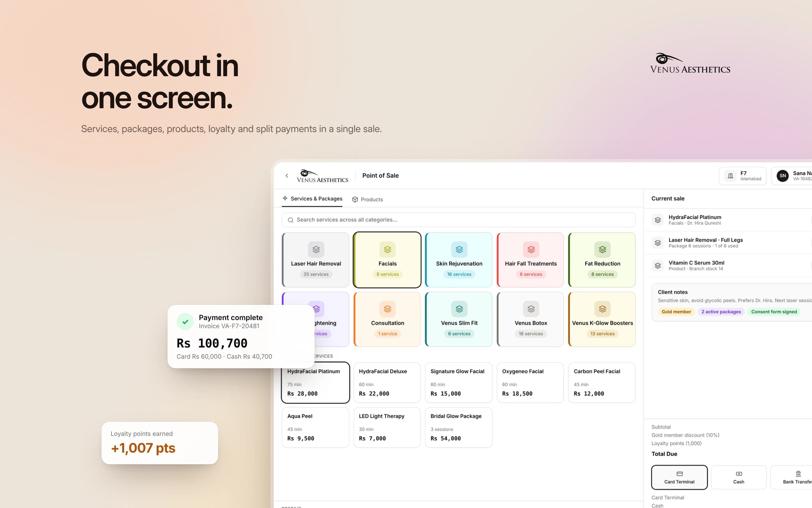This screenshot has height=508, width=812.
Task: Open the F7 Islamabad branch selector
Action: (742, 176)
